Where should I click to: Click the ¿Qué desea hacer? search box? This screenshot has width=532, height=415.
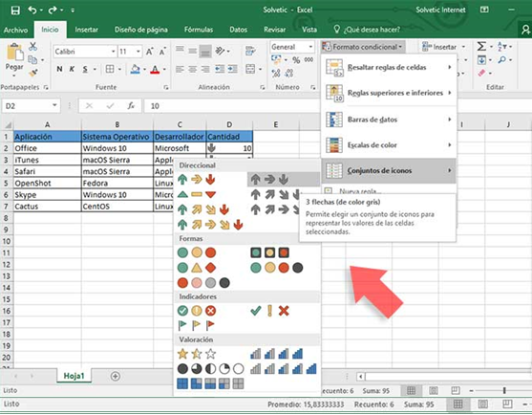click(367, 30)
